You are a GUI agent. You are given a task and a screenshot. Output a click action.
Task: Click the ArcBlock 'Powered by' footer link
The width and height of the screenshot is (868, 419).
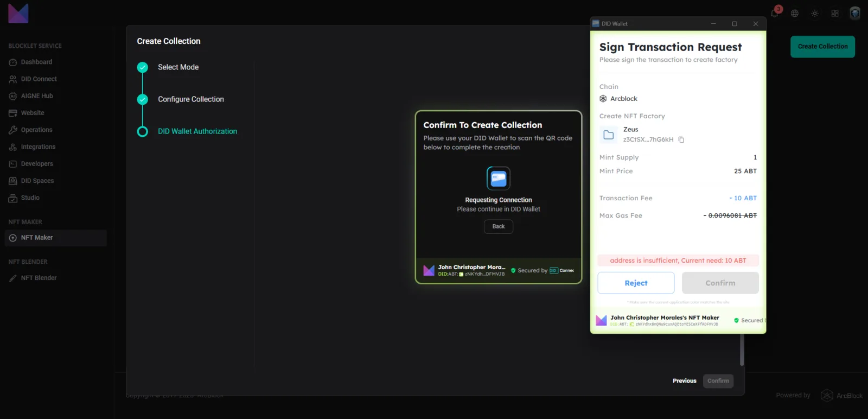[x=841, y=396]
